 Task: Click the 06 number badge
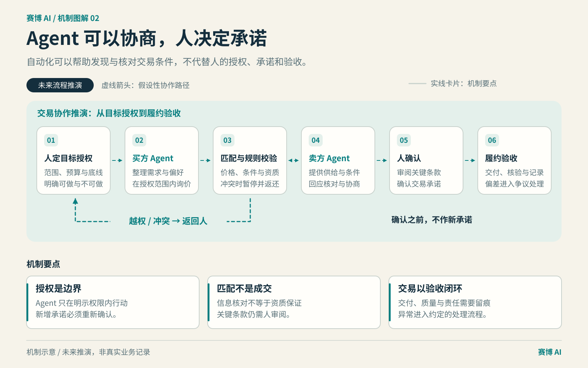(x=492, y=140)
